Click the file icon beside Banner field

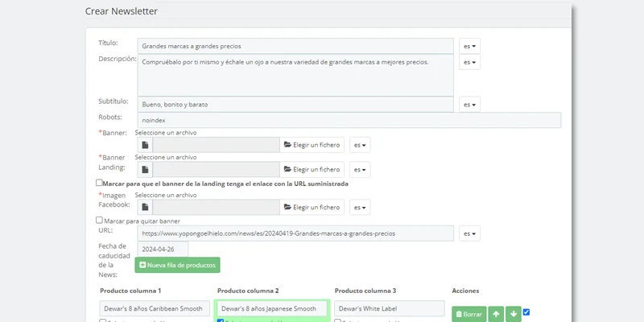tap(145, 145)
